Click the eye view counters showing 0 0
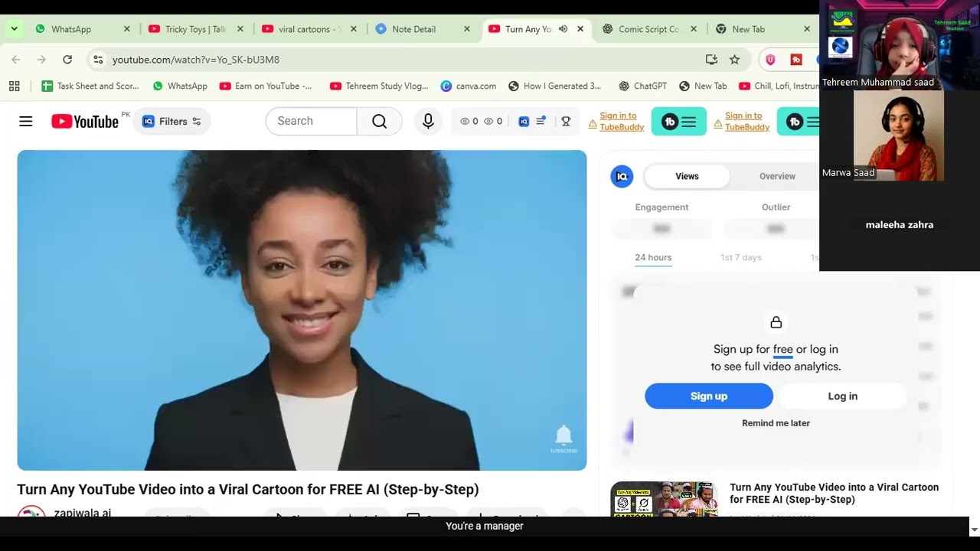This screenshot has width=980, height=551. coord(481,121)
